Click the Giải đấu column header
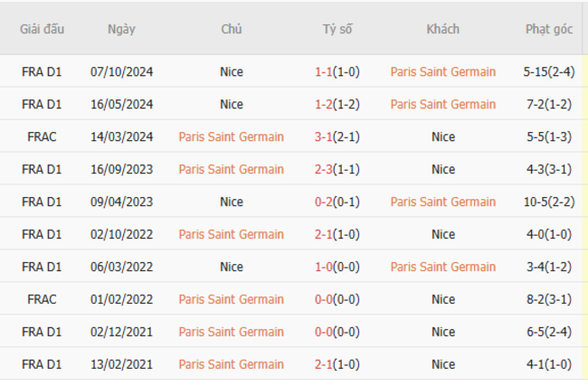The width and height of the screenshot is (588, 386). [x=43, y=29]
